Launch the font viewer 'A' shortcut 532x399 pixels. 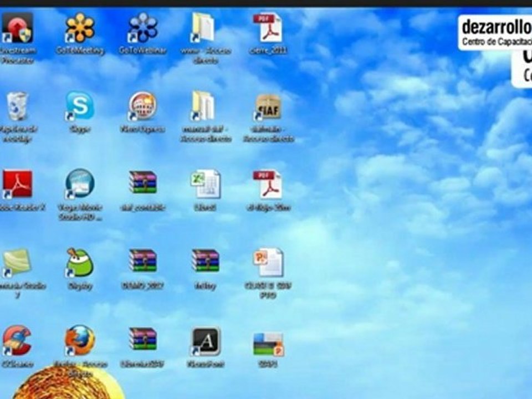[206, 341]
